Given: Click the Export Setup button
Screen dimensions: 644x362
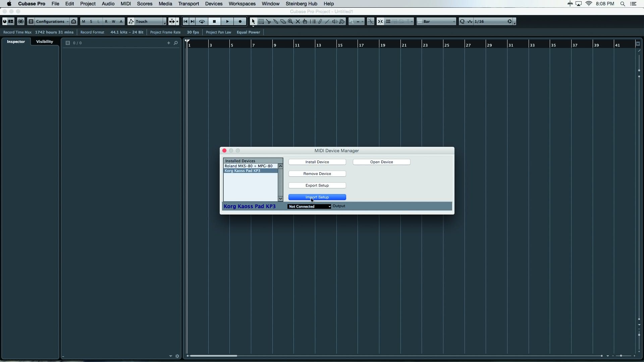Looking at the screenshot, I should [317, 185].
